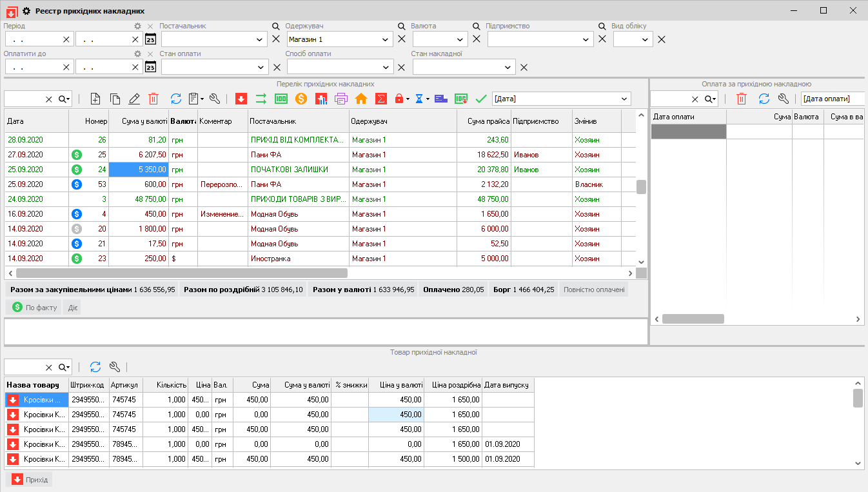Click the red sigma totals icon
868x492 pixels.
point(381,99)
